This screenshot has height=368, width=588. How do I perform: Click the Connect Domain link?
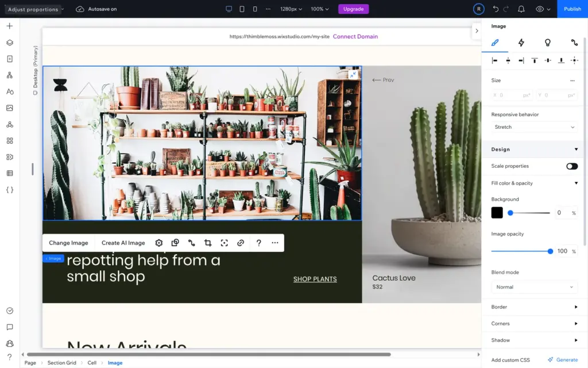[x=355, y=36]
